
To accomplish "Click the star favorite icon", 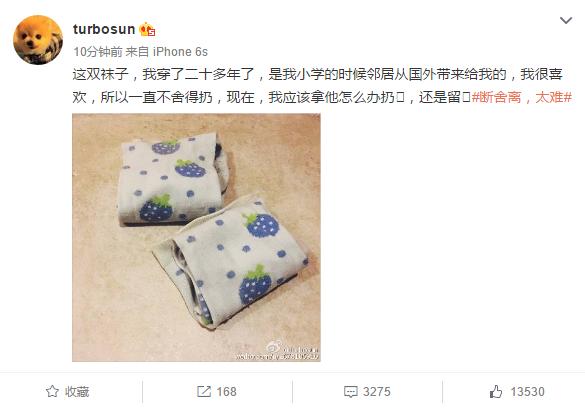I will pos(52,391).
